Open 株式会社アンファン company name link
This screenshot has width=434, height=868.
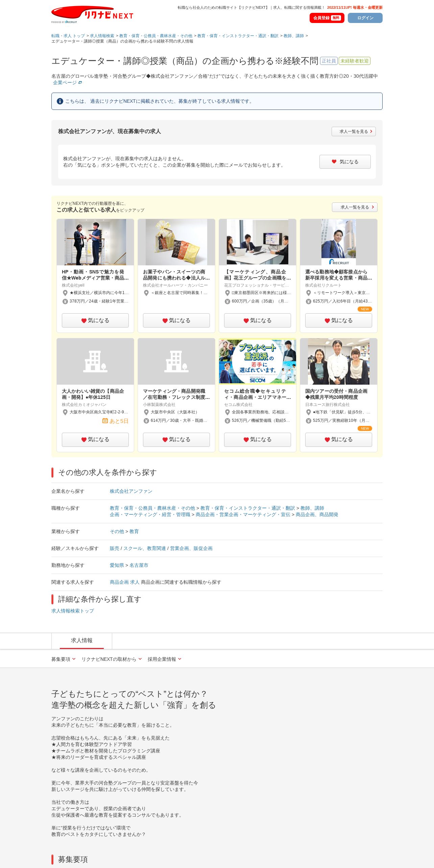coord(131,491)
